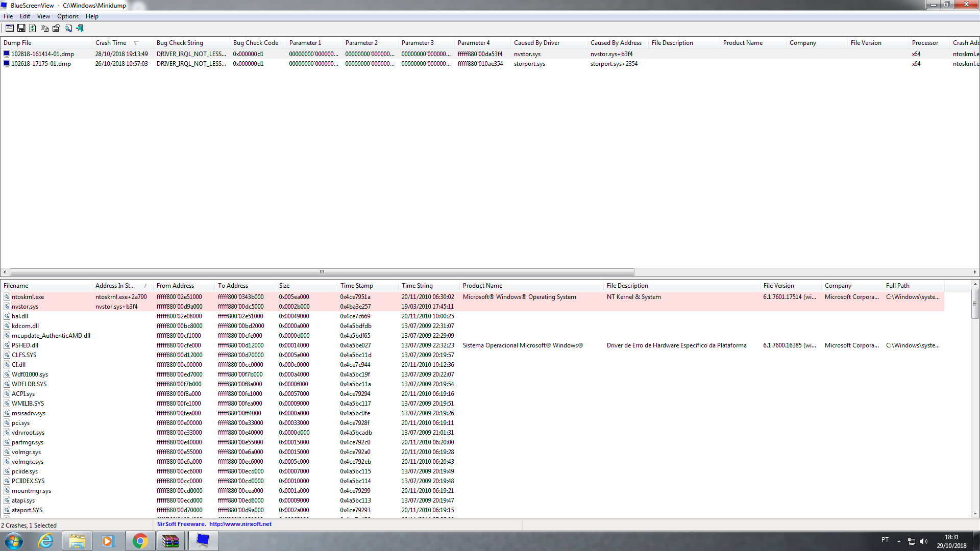980x551 pixels.
Task: Sort drivers by Address In Stack header
Action: coord(122,286)
